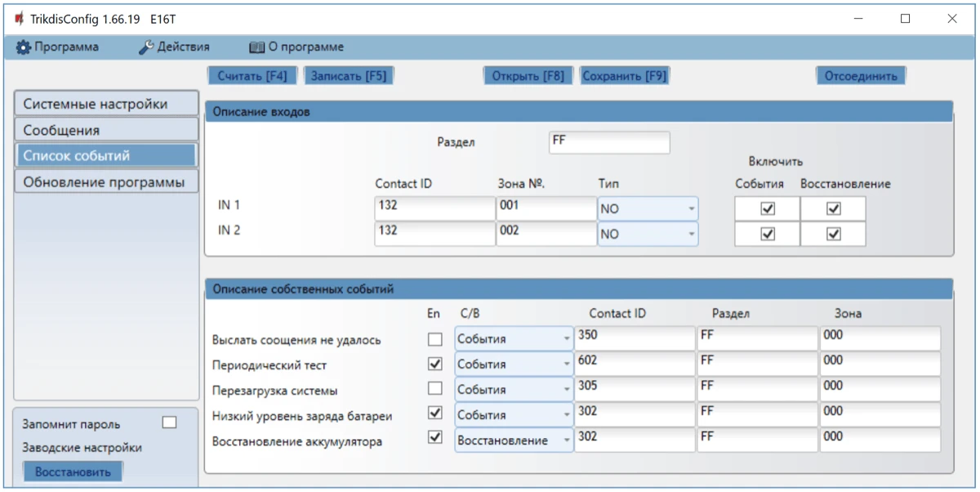980x492 pixels.
Task: Click the book icon beside О программе
Action: (x=256, y=47)
